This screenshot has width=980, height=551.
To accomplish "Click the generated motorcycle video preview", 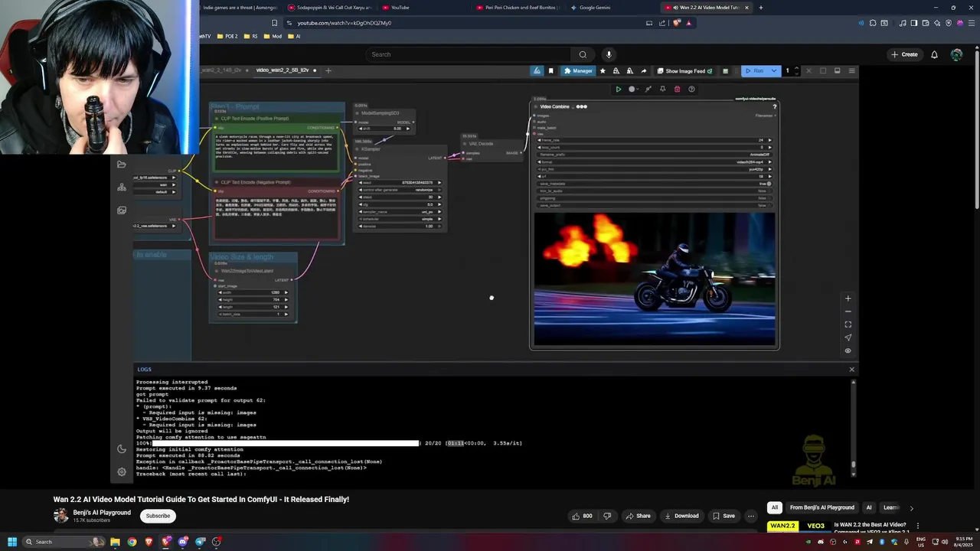I will pyautogui.click(x=655, y=279).
